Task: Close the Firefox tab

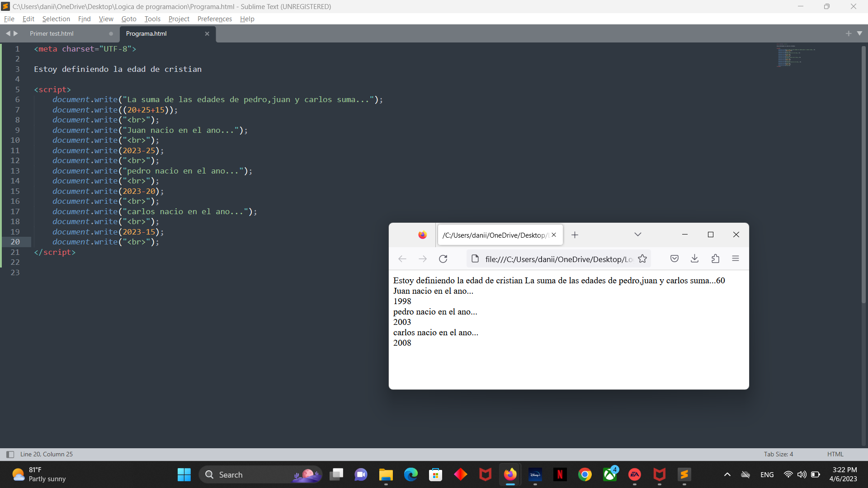Action: coord(554,235)
